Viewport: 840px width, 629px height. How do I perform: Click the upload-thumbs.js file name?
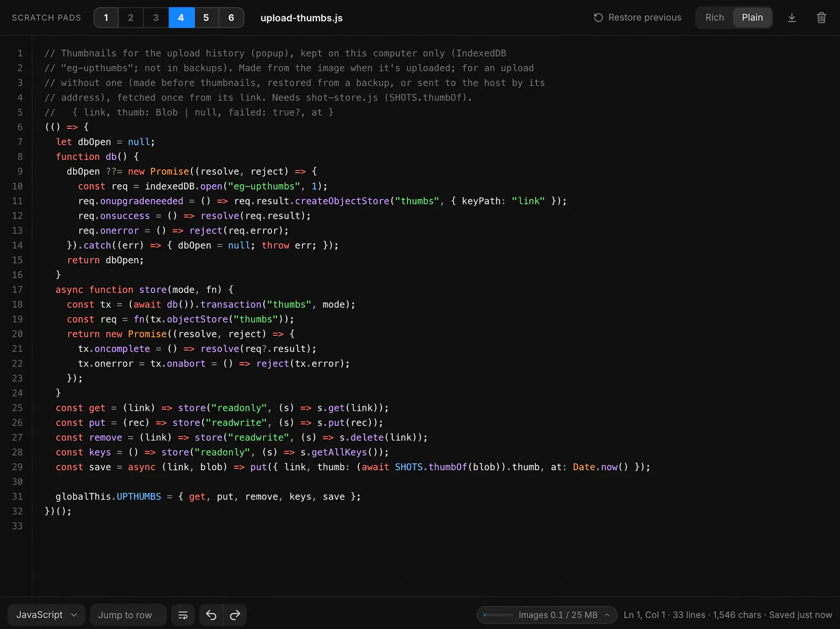tap(301, 18)
